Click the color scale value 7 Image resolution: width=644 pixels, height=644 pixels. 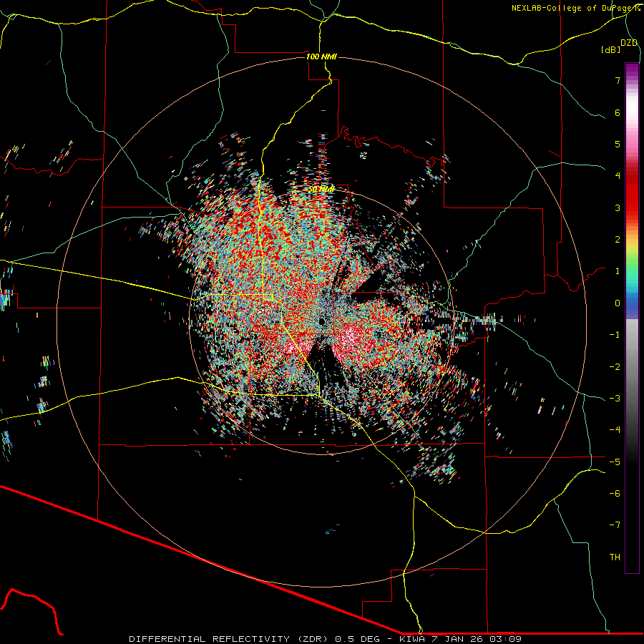pos(618,80)
